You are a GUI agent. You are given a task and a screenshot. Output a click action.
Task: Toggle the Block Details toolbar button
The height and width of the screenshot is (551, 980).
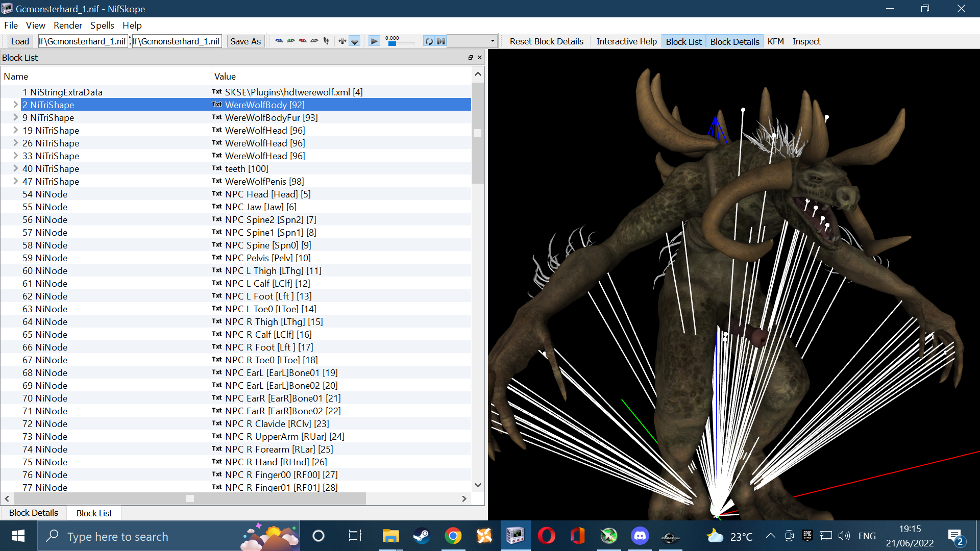[734, 41]
